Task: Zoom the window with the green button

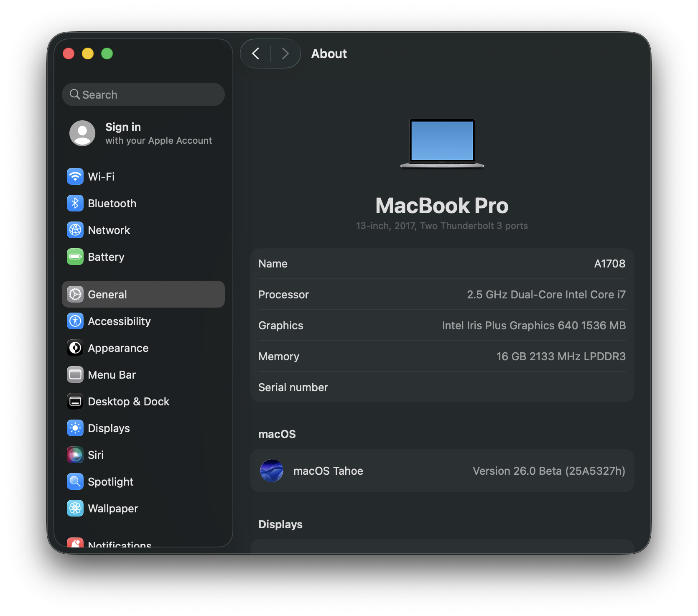Action: click(107, 53)
